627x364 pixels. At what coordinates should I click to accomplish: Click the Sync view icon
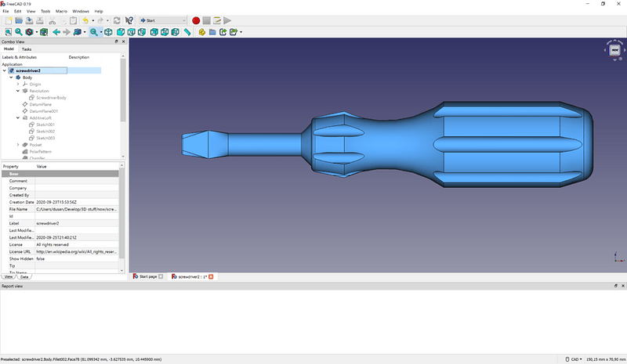(78, 32)
